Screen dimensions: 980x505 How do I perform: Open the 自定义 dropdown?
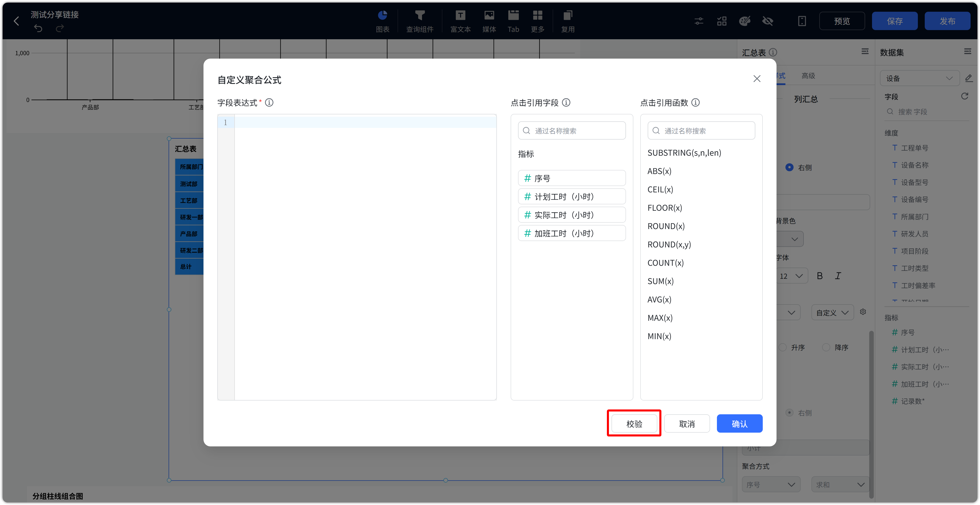(x=832, y=312)
